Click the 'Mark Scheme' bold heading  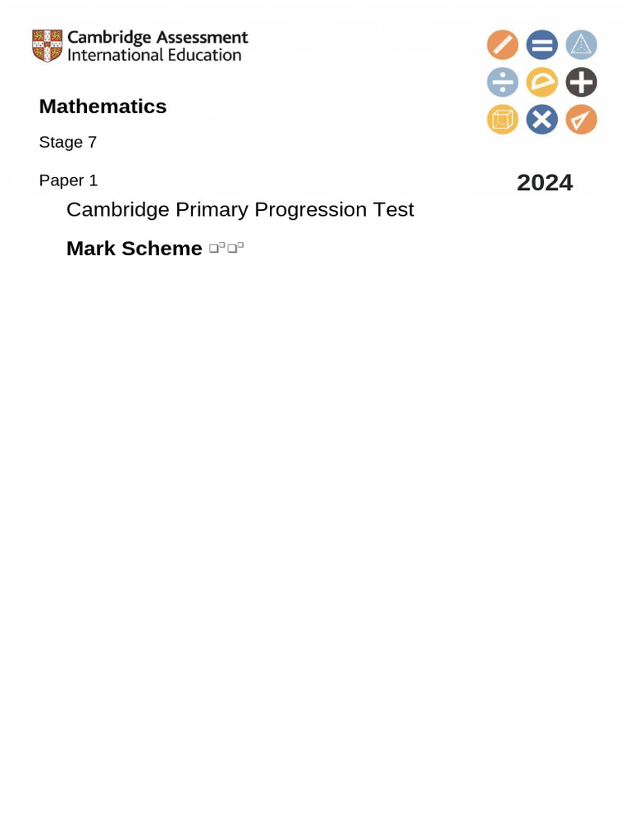[134, 249]
